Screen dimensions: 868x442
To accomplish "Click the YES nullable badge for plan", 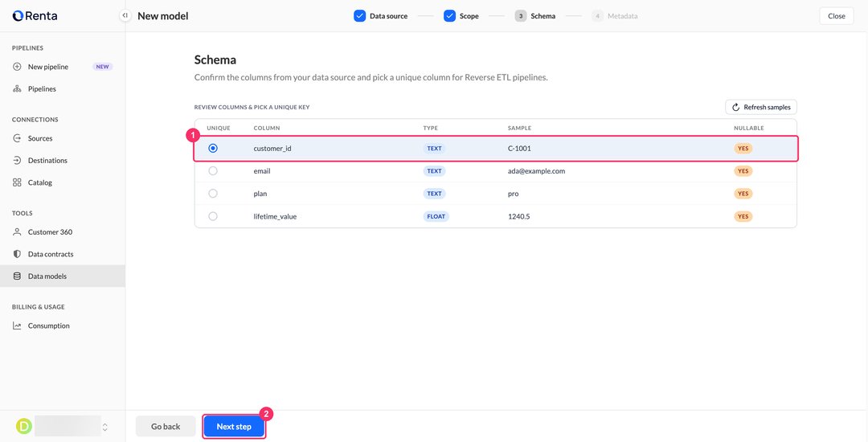I will (743, 194).
